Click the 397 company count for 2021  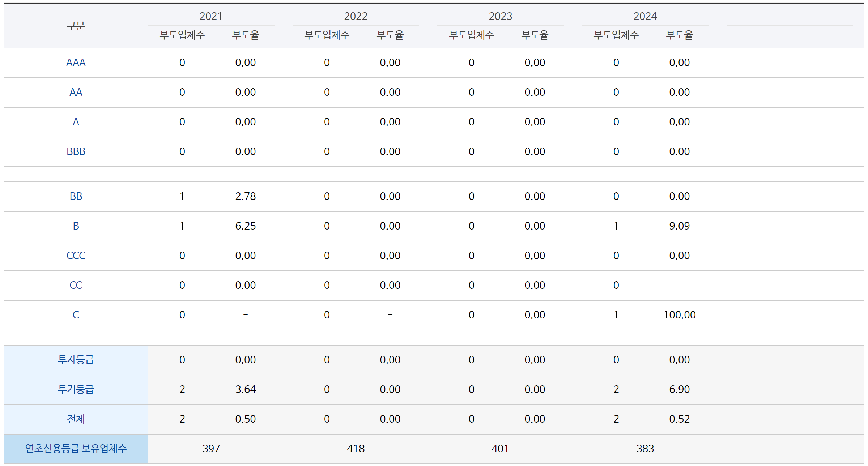pyautogui.click(x=211, y=449)
